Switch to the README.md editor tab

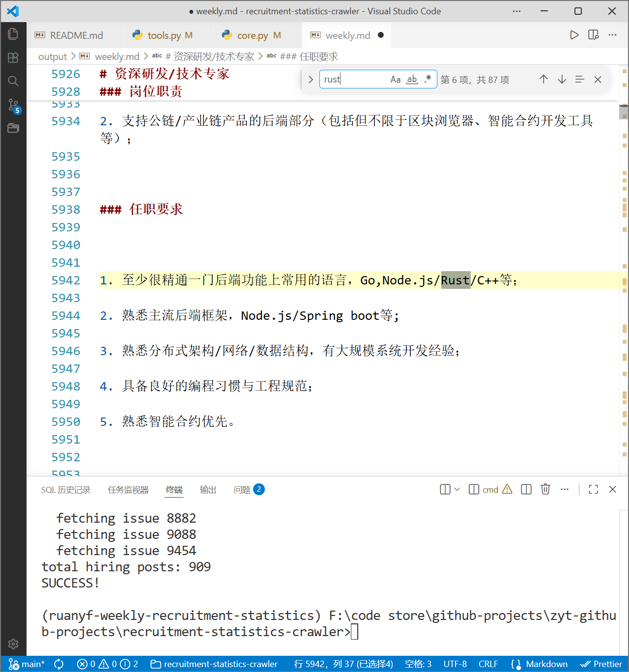pyautogui.click(x=76, y=35)
